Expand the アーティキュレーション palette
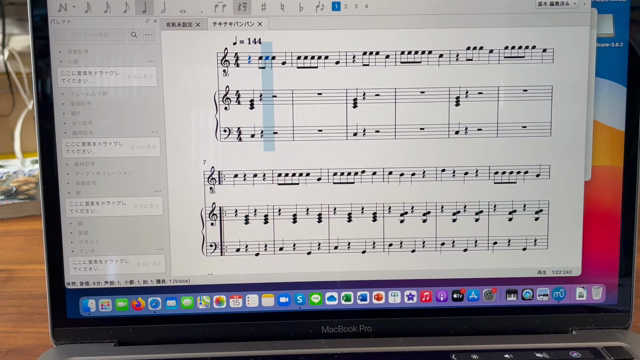This screenshot has height=360, width=640. [x=68, y=174]
